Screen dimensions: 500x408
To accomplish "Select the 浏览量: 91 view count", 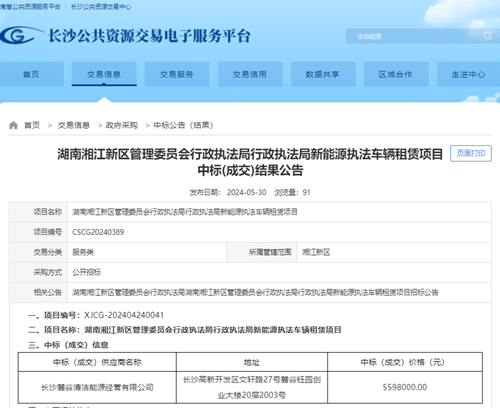I will click(292, 192).
